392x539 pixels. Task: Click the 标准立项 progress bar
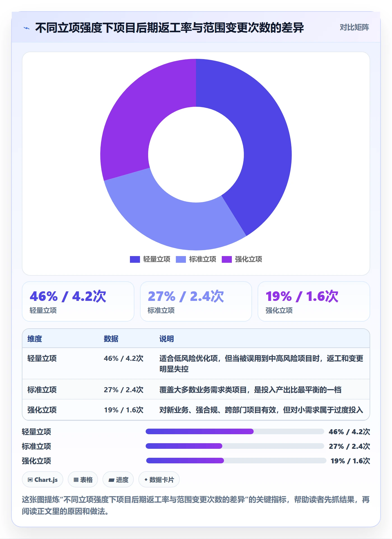click(x=235, y=446)
